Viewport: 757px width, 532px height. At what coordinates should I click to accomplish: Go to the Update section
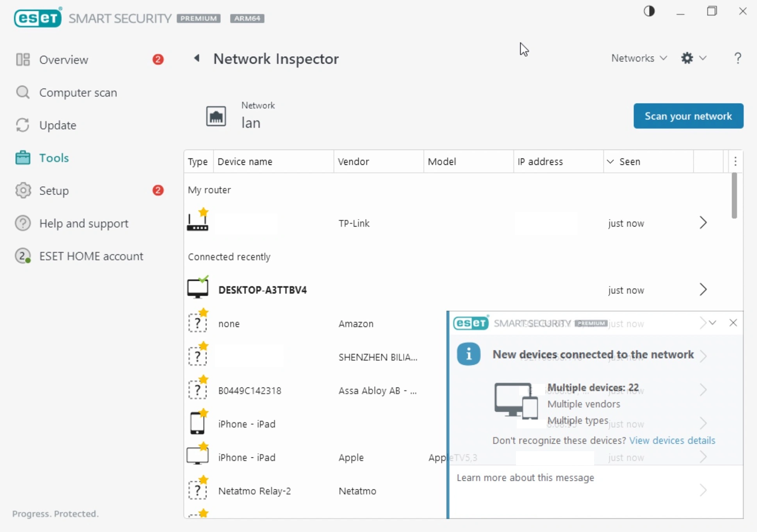58,125
